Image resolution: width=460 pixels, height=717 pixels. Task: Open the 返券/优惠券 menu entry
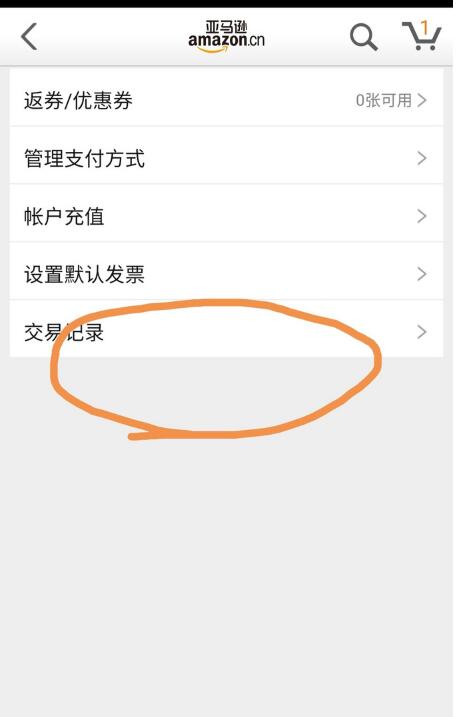(x=226, y=98)
